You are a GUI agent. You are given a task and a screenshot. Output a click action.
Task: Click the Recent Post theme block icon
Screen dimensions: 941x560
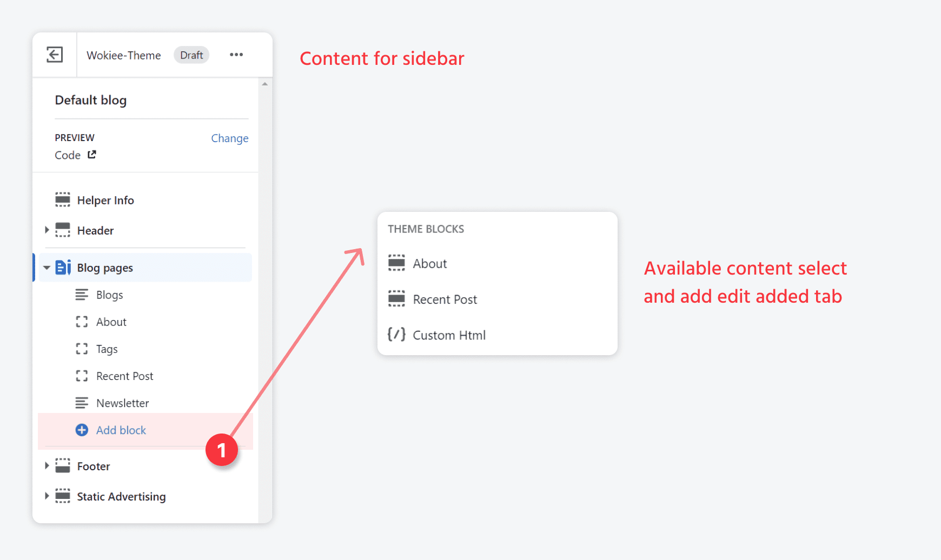[x=396, y=299]
